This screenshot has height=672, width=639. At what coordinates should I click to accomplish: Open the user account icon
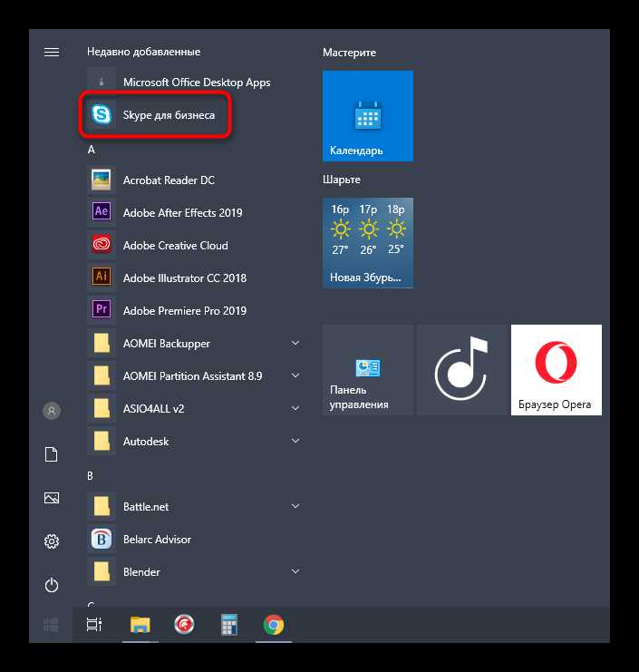52,411
